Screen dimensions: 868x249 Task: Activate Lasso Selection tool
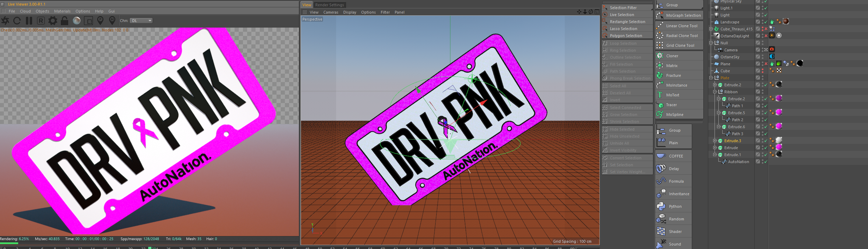(x=627, y=29)
